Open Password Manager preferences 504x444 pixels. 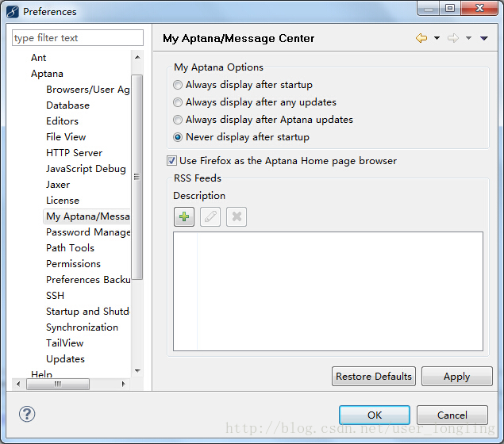pyautogui.click(x=88, y=232)
